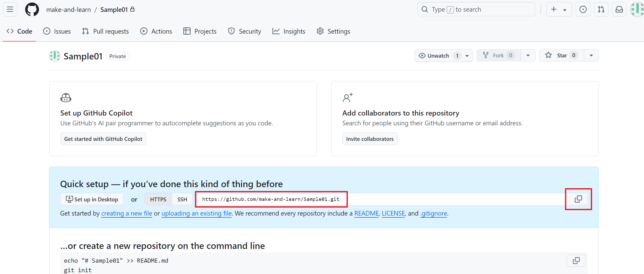Open the repository Settings tab
Image resolution: width=644 pixels, height=274 pixels.
tap(333, 31)
